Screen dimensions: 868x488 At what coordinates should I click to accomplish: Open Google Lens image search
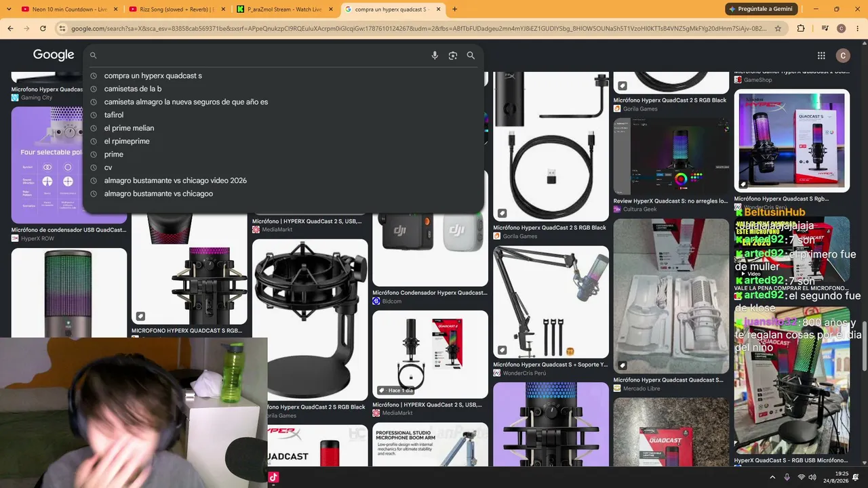pyautogui.click(x=453, y=56)
